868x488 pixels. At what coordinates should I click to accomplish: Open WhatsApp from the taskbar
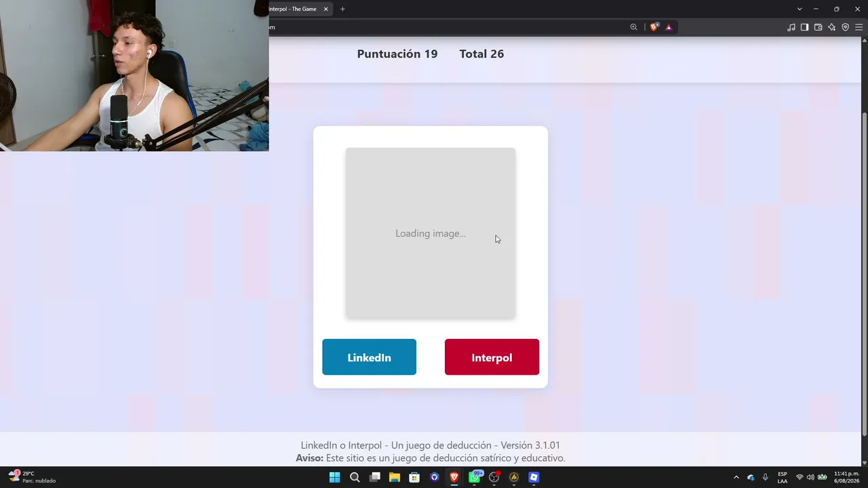475,477
